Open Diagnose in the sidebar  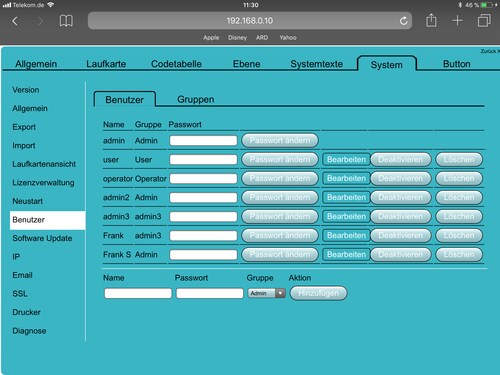click(29, 331)
